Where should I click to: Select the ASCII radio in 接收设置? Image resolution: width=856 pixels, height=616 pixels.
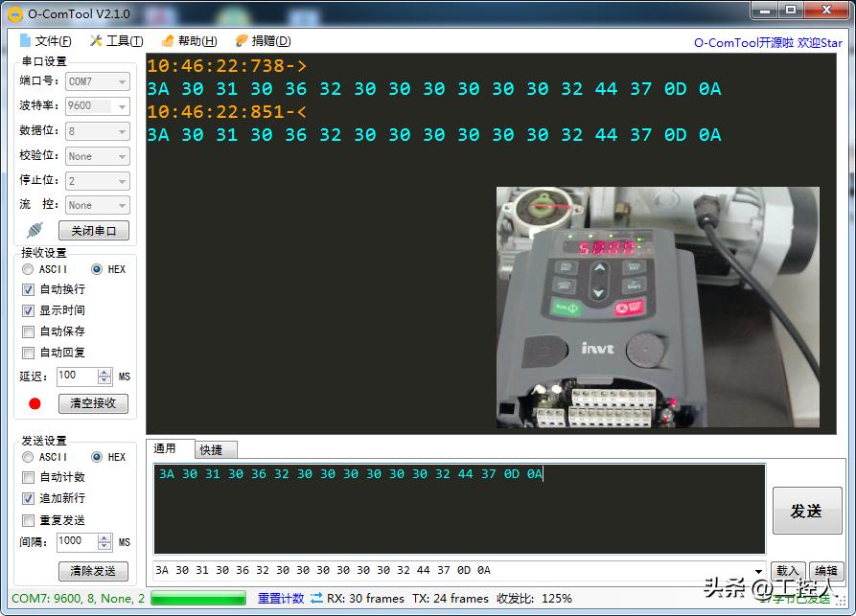pos(28,268)
